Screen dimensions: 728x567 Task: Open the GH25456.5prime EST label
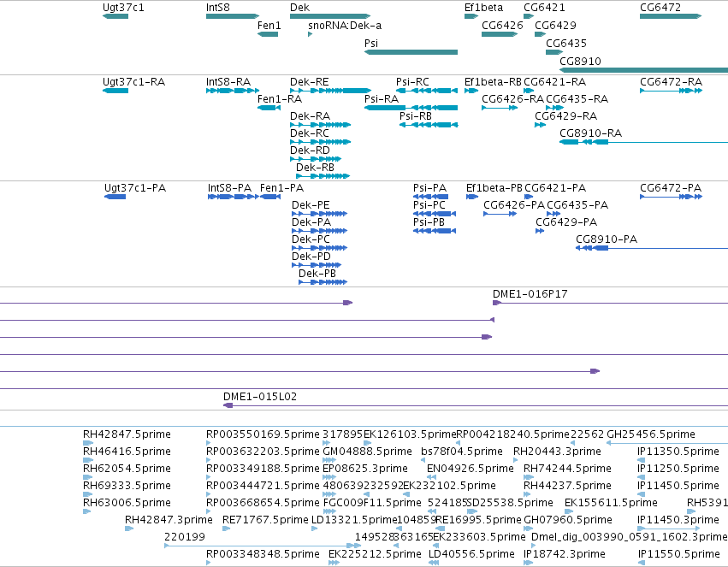pos(651,434)
